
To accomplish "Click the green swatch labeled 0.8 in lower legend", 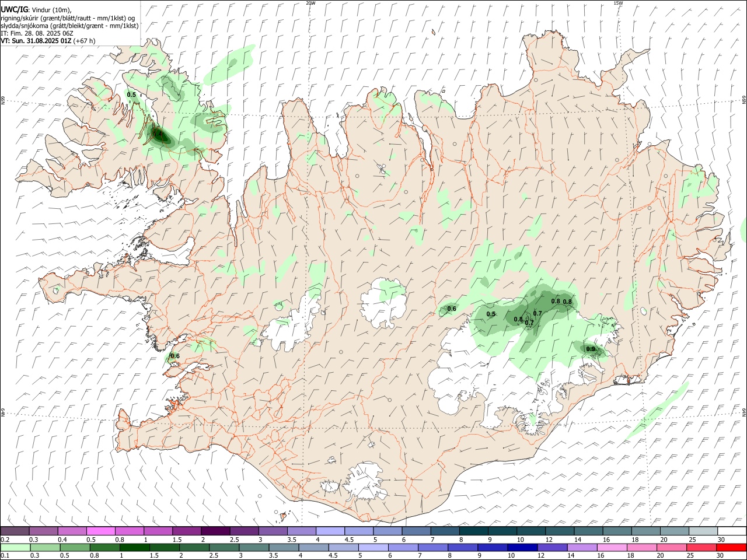I will click(104, 547).
